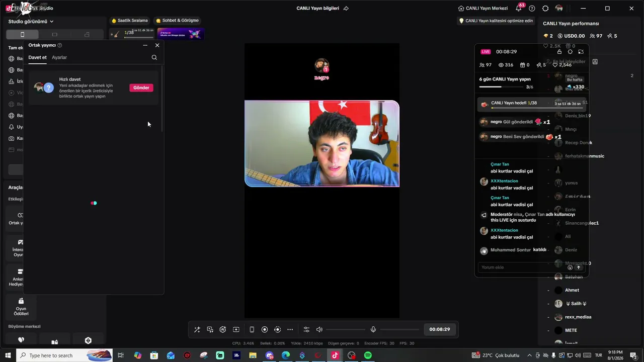644x362 pixels.
Task: Open Spotify from the taskbar
Action: click(x=368, y=355)
